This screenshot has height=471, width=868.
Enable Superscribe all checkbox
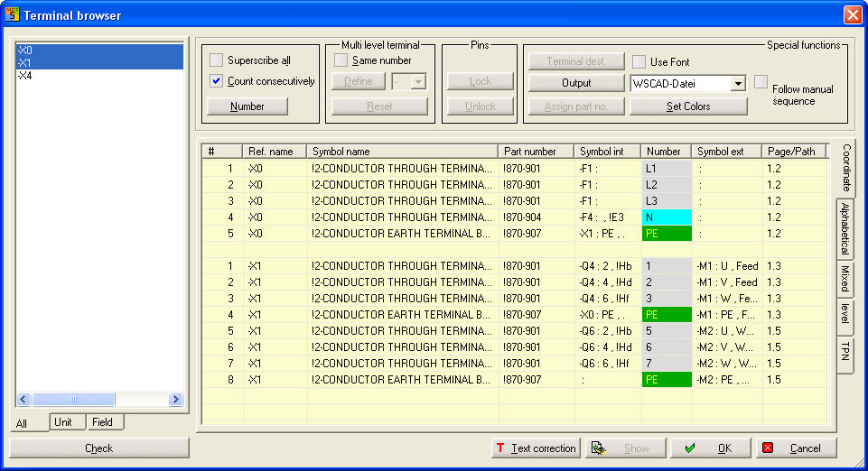click(217, 60)
